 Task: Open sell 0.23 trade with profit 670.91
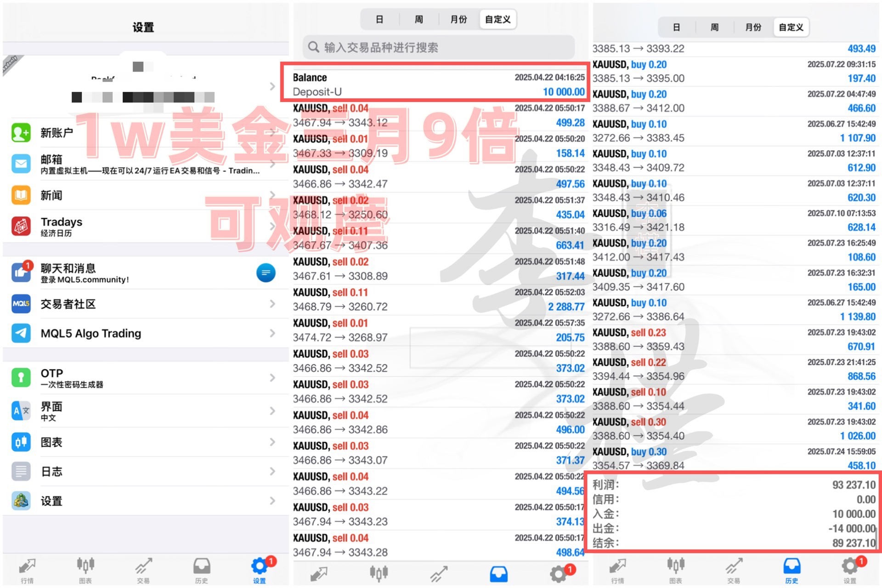coord(734,339)
